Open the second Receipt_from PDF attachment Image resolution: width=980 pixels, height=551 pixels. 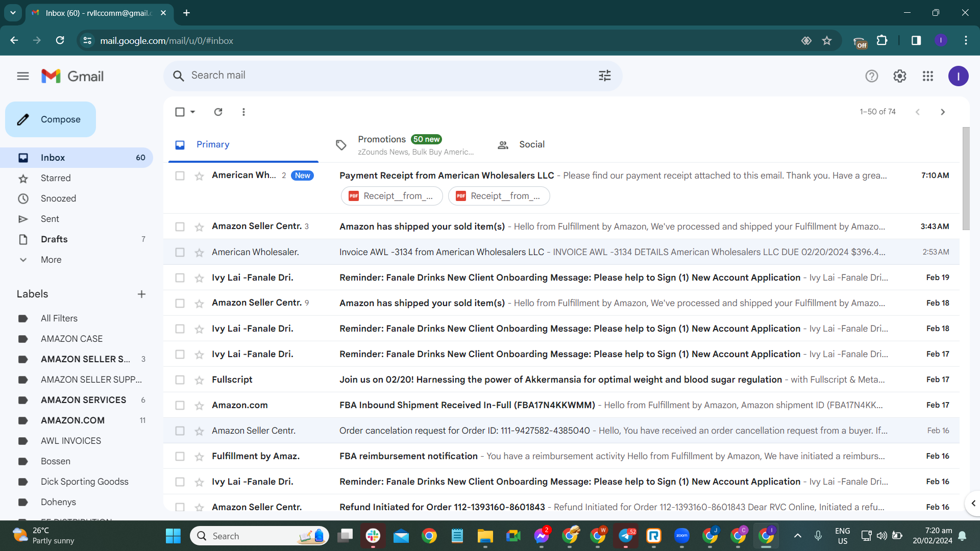click(x=499, y=196)
